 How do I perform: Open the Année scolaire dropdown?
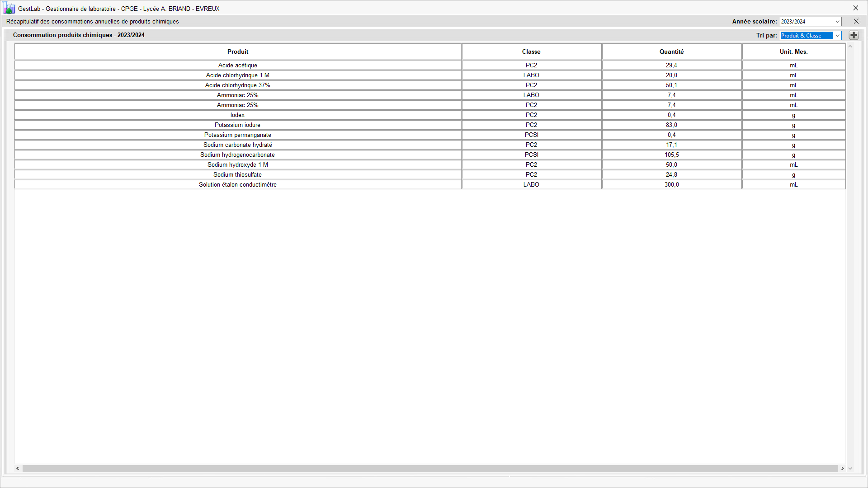(837, 22)
